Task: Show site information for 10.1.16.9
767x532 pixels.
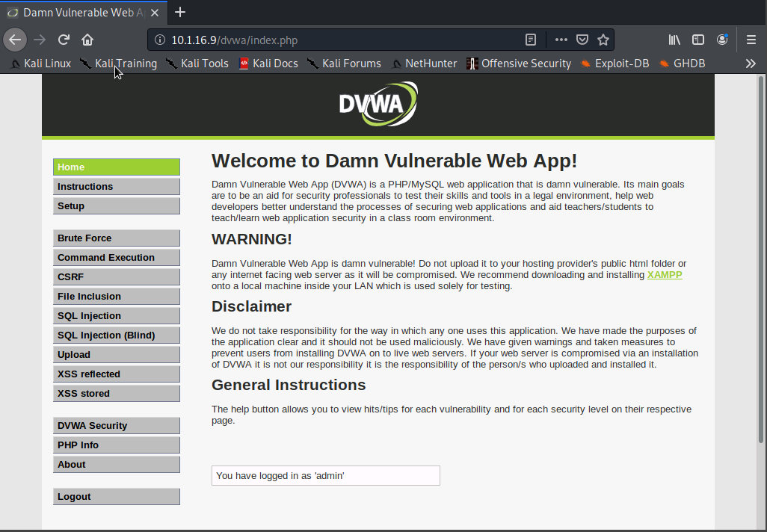Action: coord(159,40)
